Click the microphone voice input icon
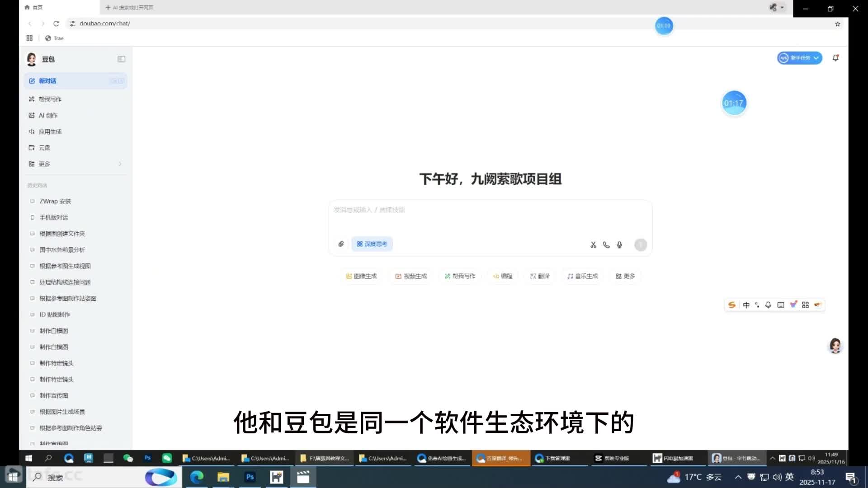This screenshot has width=868, height=488. 619,245
